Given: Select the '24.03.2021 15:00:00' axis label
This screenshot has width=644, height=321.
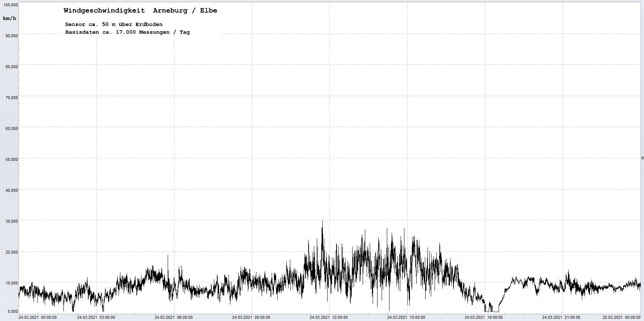Looking at the screenshot, I should pos(406,317).
